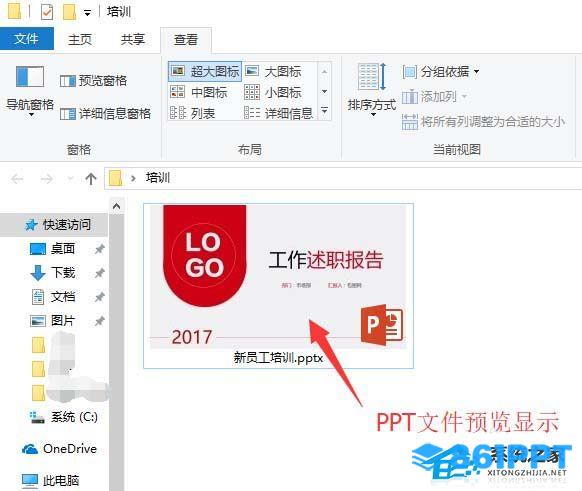The height and width of the screenshot is (491, 582).
Task: Choose the large icons layout
Action: [273, 71]
